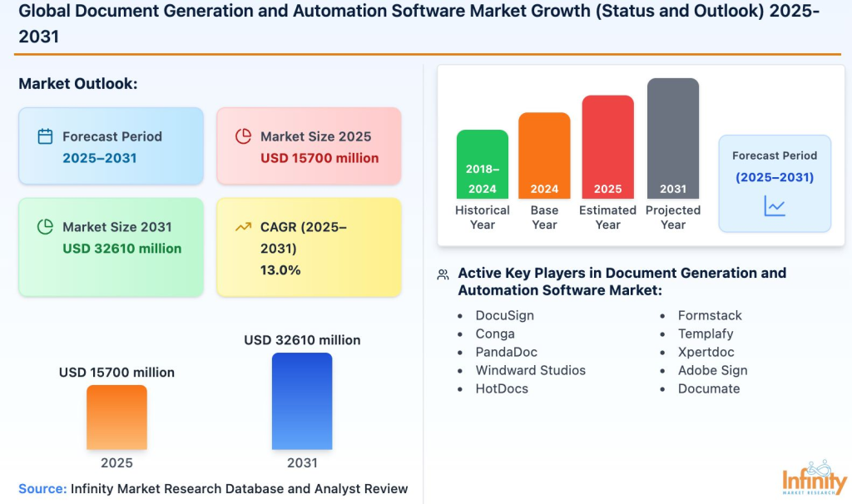Select the orange 2024 Base Year bar
This screenshot has width=852, height=504.
544,156
